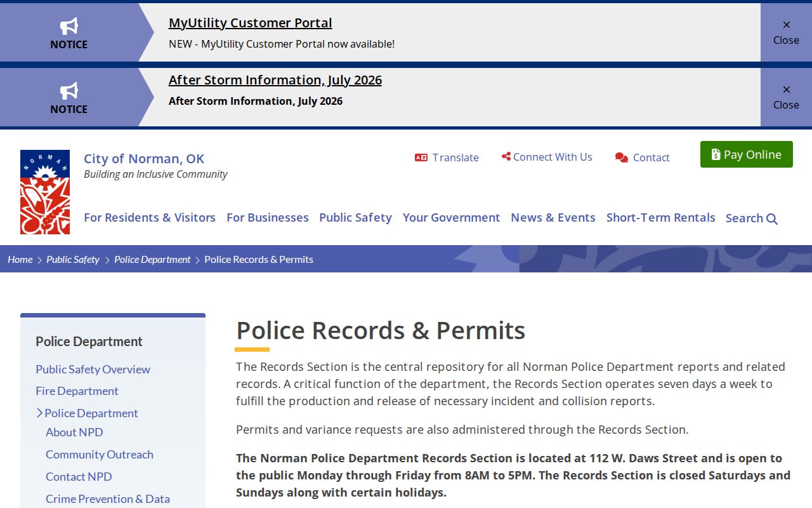Click the search magnifying glass icon

[x=772, y=219]
